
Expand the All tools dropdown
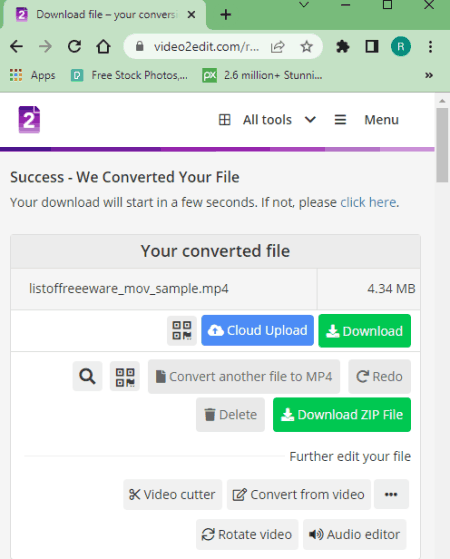(x=267, y=120)
